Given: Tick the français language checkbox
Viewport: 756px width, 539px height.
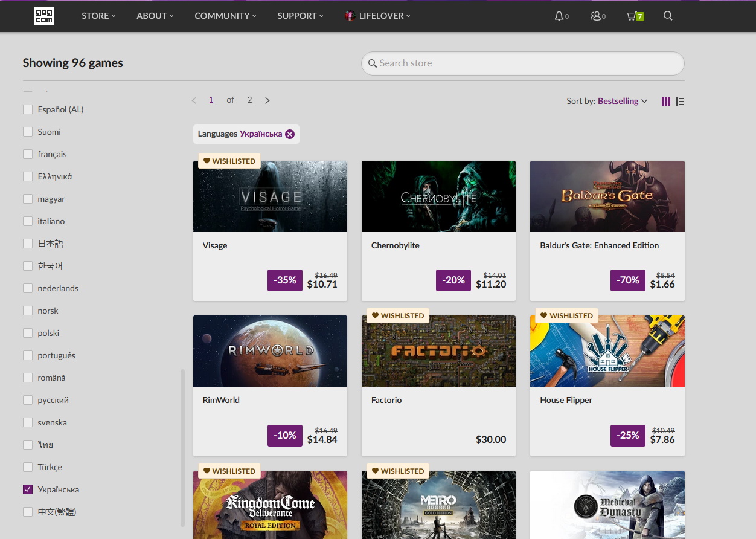Looking at the screenshot, I should pyautogui.click(x=28, y=154).
